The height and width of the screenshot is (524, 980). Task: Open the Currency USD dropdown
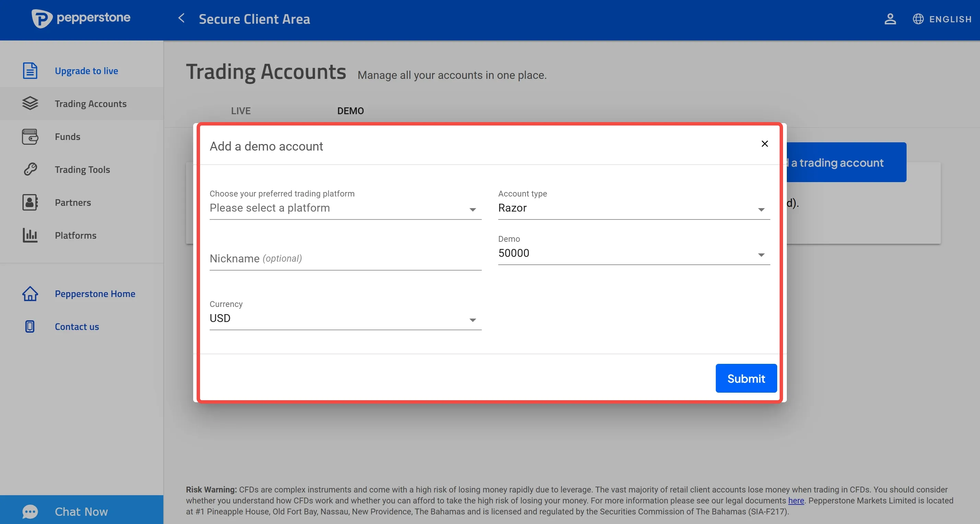click(346, 318)
